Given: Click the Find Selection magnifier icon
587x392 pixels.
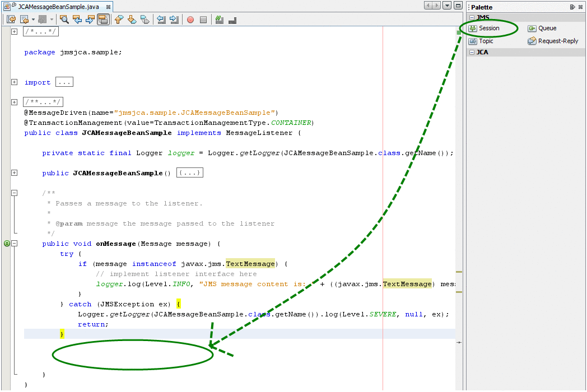Looking at the screenshot, I should (x=64, y=20).
